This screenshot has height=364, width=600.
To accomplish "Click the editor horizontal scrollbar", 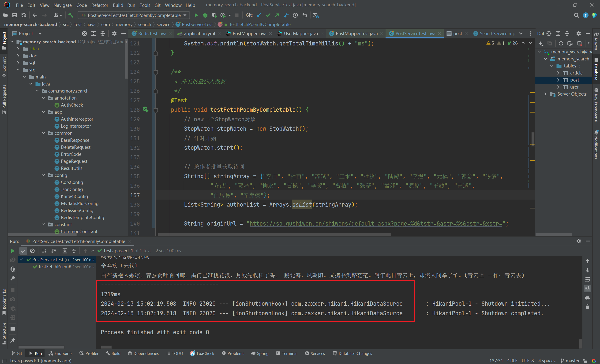I will coord(274,234).
